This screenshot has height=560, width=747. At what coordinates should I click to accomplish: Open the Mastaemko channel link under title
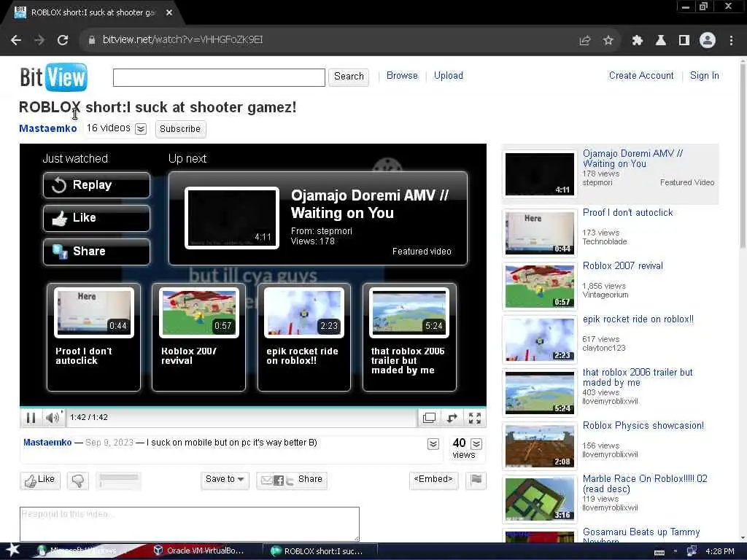click(x=47, y=128)
